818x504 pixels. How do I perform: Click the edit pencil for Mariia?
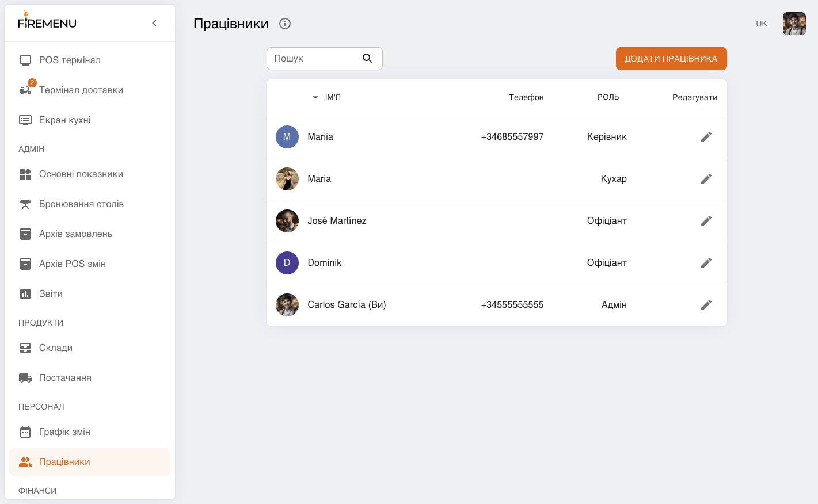pos(706,137)
